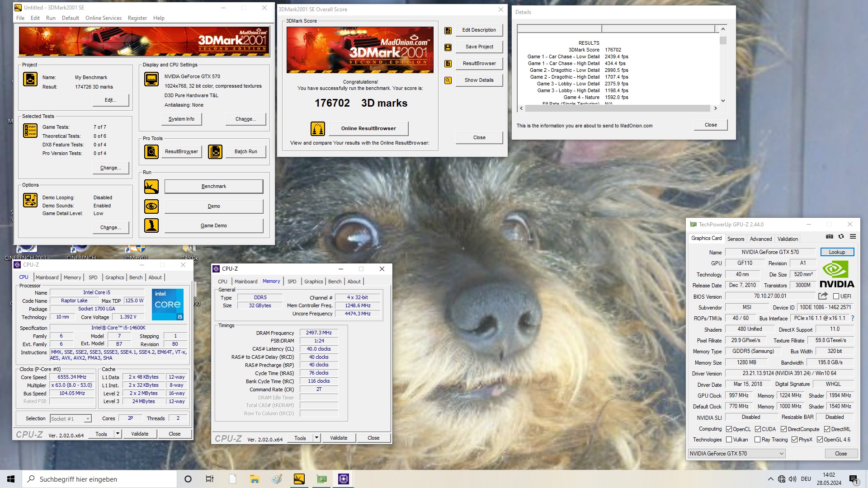
Task: Click the 3DMark2001 banner in Overall Score
Action: tap(360, 50)
